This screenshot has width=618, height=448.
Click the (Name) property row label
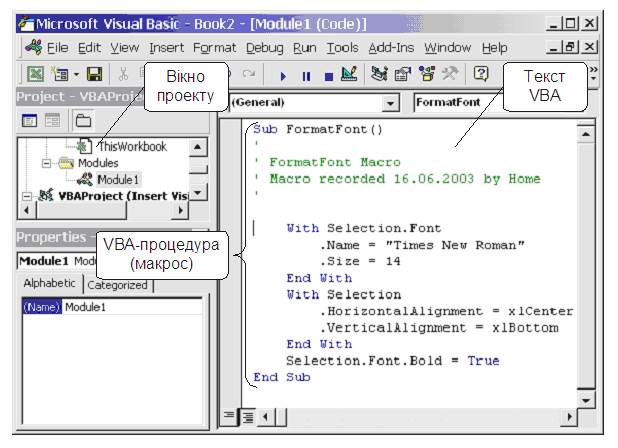click(42, 307)
